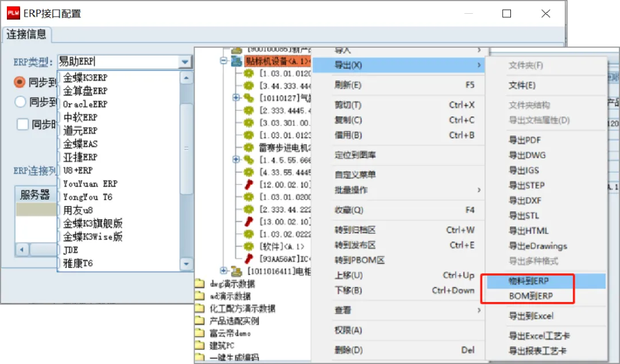Image resolution: width=620 pixels, height=364 pixels.
Task: Choose 导出(X) from the context menu
Action: (356, 65)
